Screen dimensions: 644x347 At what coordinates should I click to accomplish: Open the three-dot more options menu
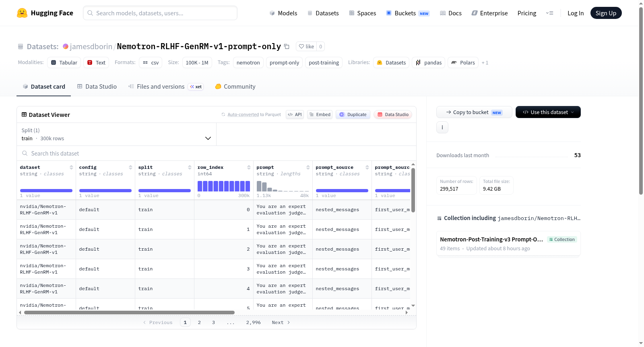coord(442,127)
